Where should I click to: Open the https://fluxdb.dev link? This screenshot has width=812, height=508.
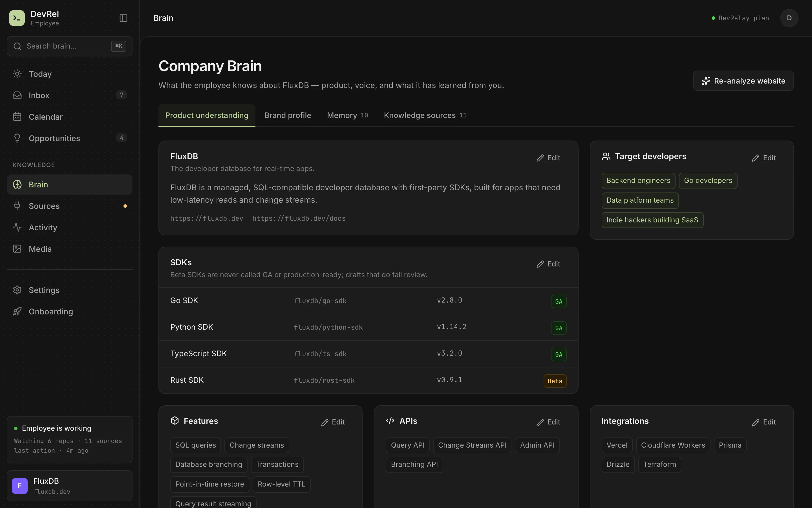click(207, 218)
